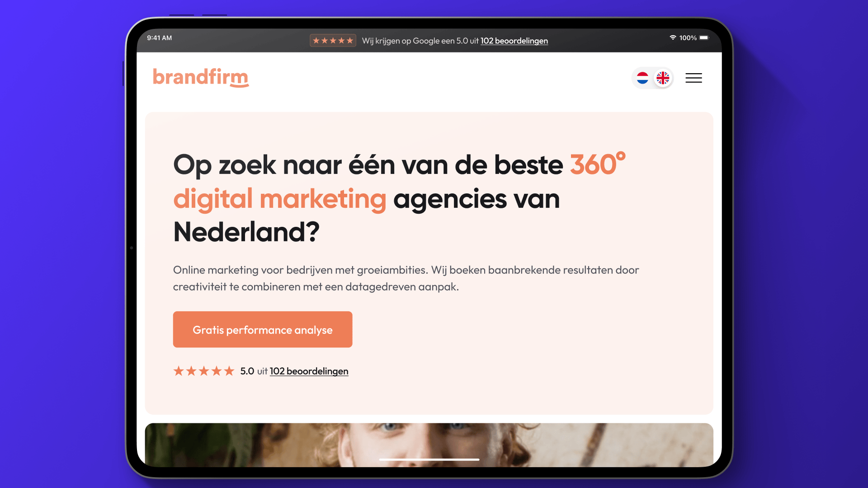The image size is (868, 488).
Task: Open 102 beoordelingen link under hero button
Action: (x=309, y=371)
